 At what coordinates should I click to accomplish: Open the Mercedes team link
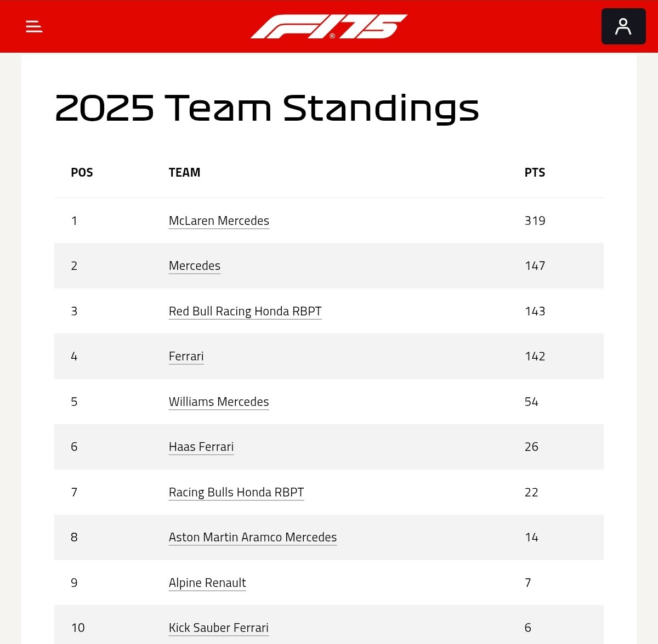point(195,265)
